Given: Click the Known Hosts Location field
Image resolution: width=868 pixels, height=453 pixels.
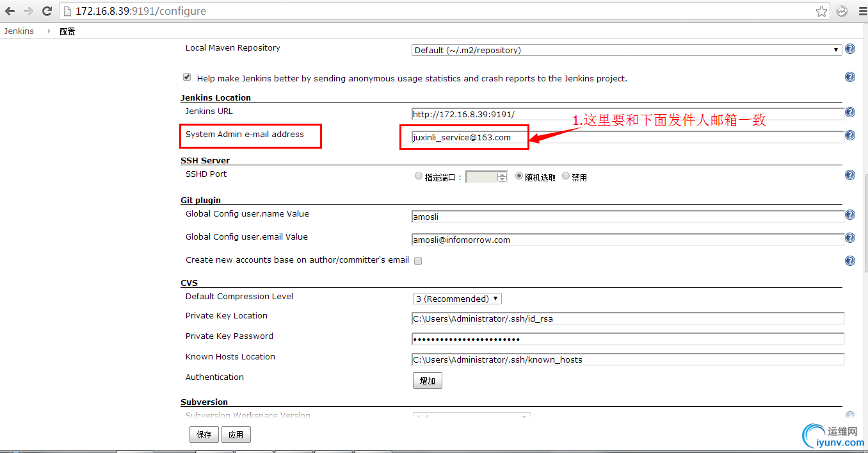Looking at the screenshot, I should pos(628,359).
